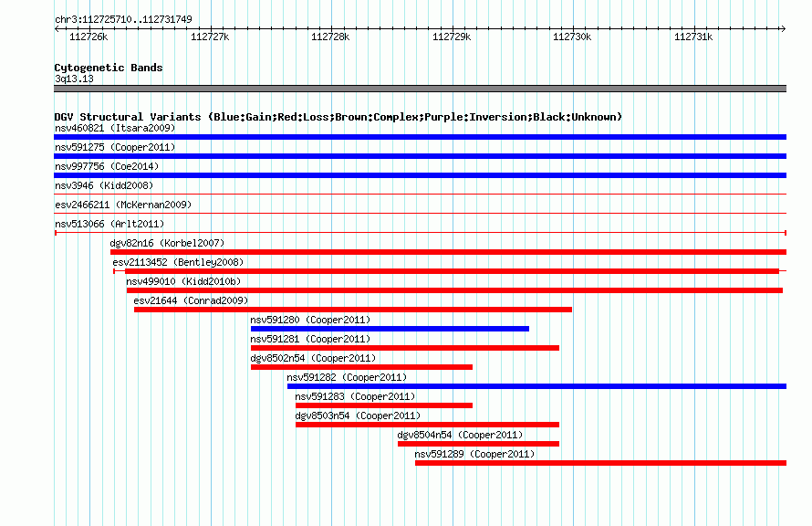Click the ruler's right arrowhead
The height and width of the screenshot is (526, 812).
[x=783, y=29]
